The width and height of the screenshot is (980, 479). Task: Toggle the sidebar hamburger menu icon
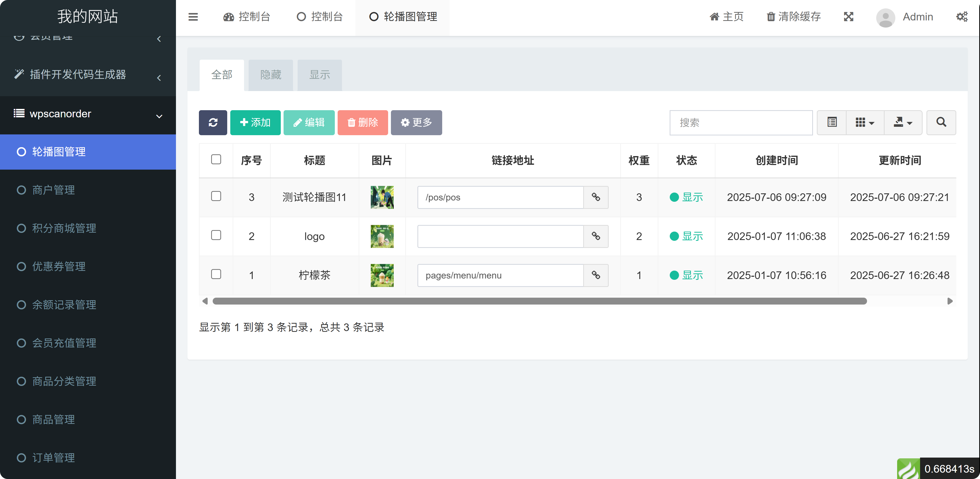tap(193, 17)
